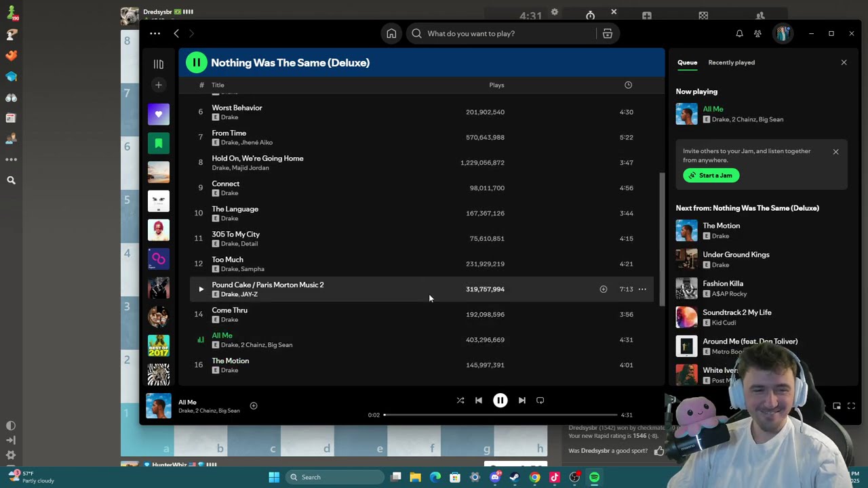The width and height of the screenshot is (868, 488).
Task: Open File Explorer from taskbar
Action: (415, 477)
